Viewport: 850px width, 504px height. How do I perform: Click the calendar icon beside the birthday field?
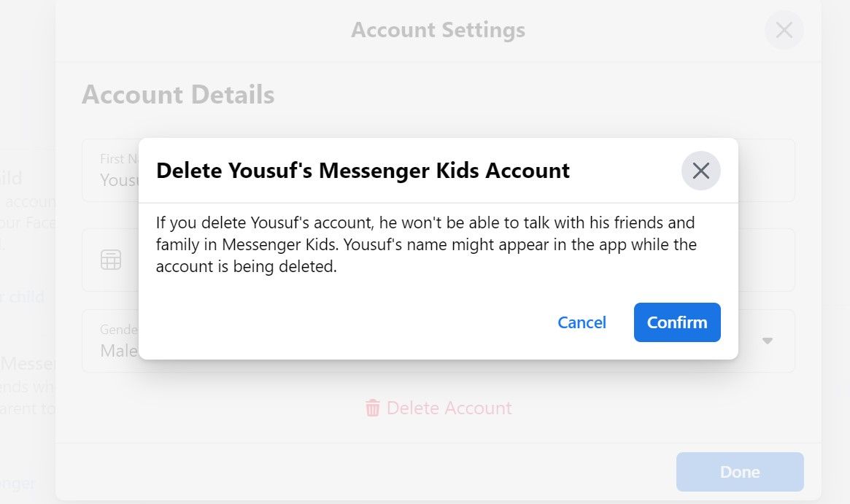pos(110,260)
